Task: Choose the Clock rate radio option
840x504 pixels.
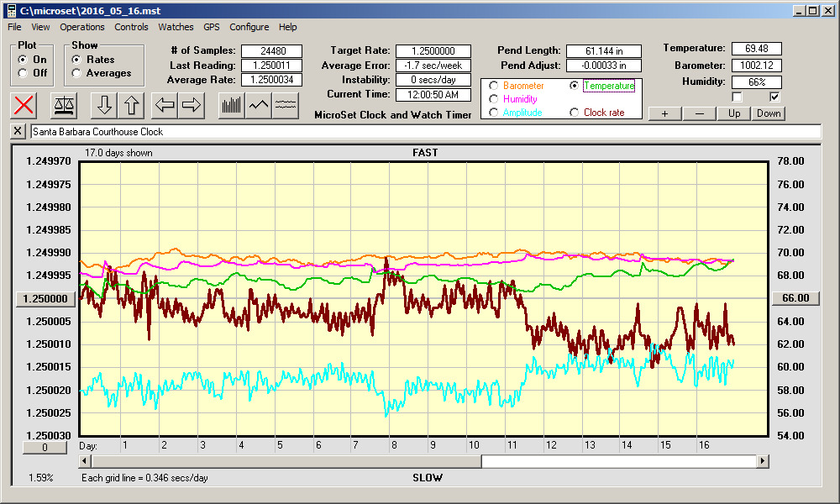Action: tap(575, 113)
